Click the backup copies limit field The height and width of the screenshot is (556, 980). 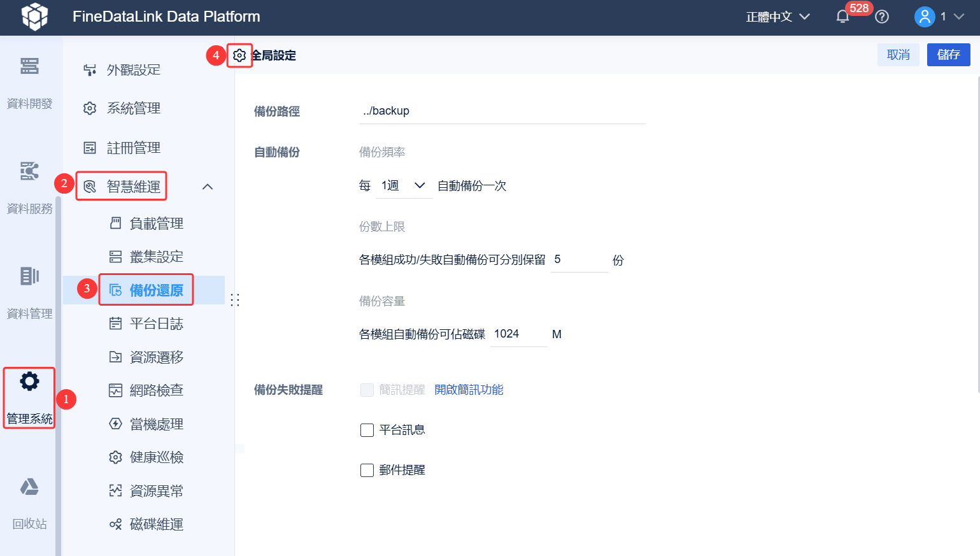(x=579, y=260)
